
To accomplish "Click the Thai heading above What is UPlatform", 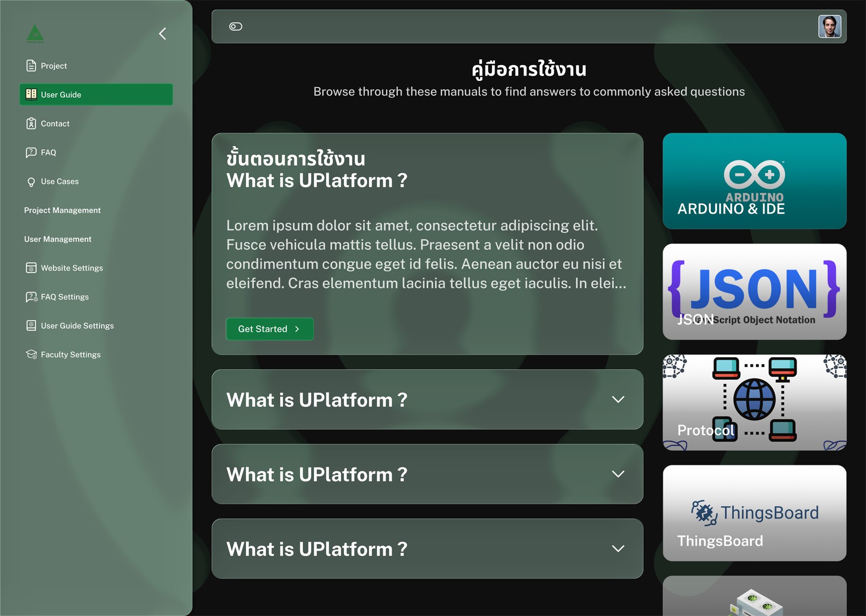I will [x=296, y=158].
